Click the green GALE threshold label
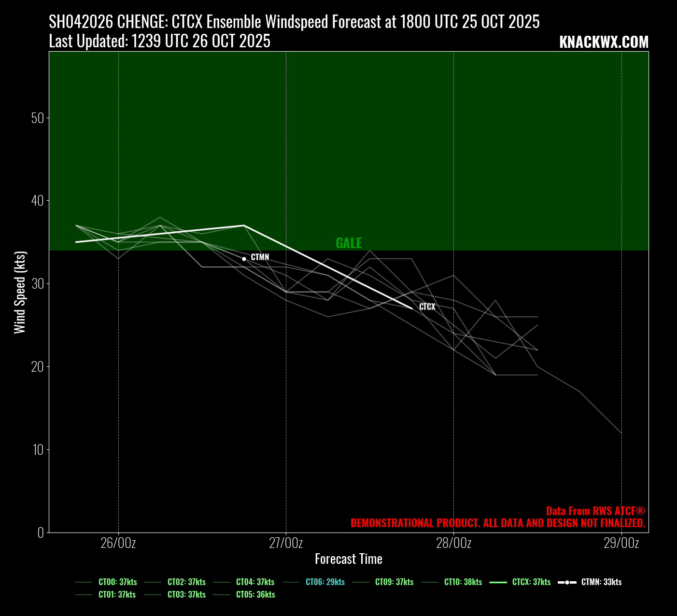This screenshot has width=677, height=616. [x=349, y=243]
